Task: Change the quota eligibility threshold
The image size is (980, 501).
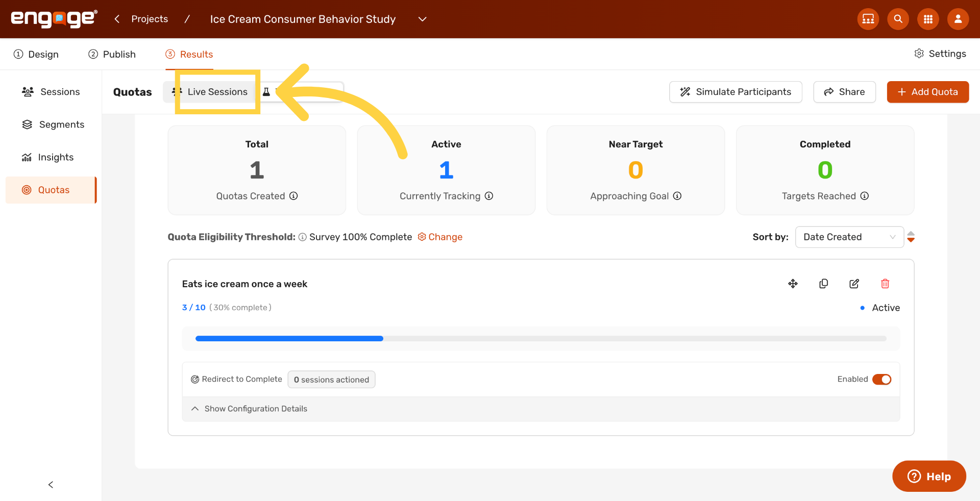Action: (440, 237)
